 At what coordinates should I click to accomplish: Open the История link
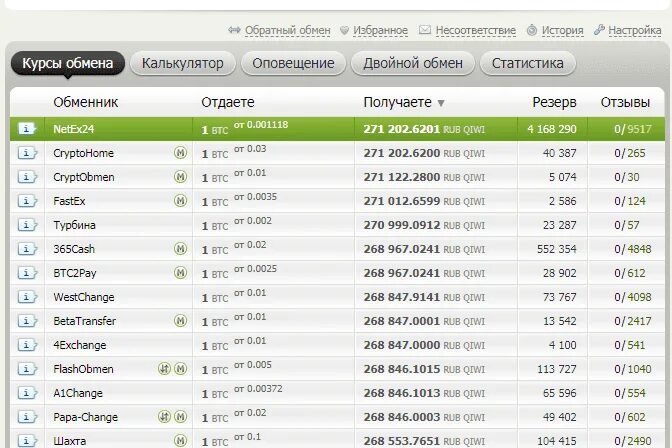(x=562, y=30)
